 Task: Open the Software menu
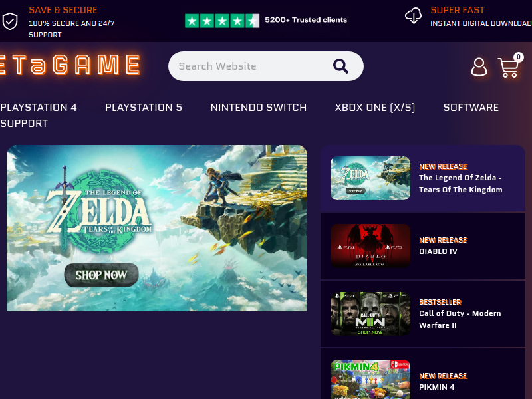pyautogui.click(x=471, y=108)
